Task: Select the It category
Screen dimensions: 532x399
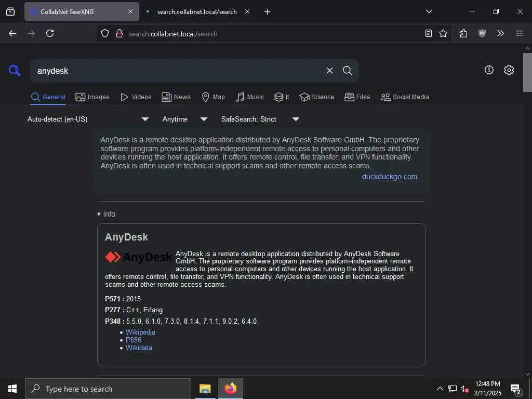Action: 282,97
